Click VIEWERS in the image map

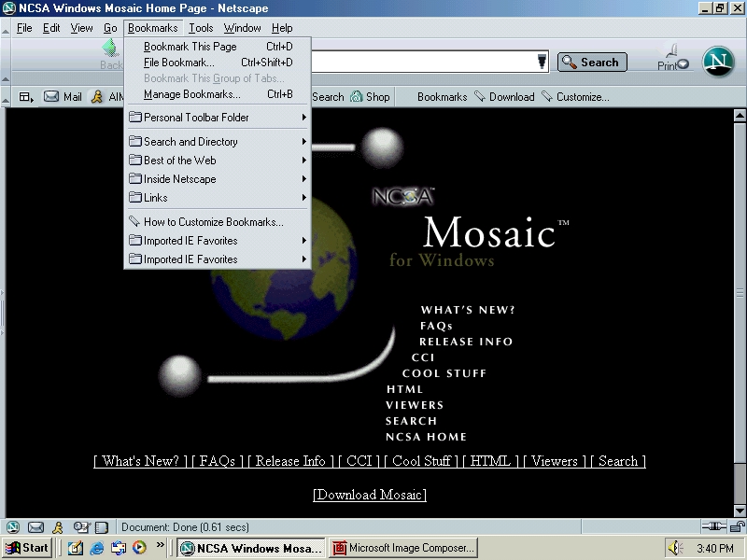415,405
